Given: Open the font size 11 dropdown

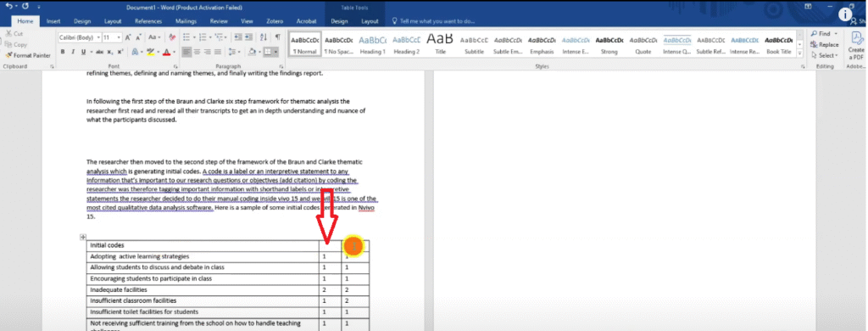Looking at the screenshot, I should 120,37.
